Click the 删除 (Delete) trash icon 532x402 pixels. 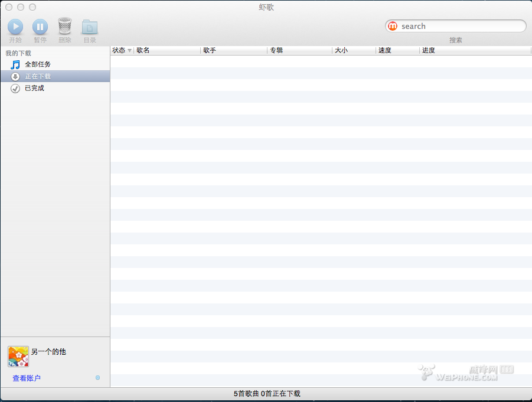(x=65, y=27)
